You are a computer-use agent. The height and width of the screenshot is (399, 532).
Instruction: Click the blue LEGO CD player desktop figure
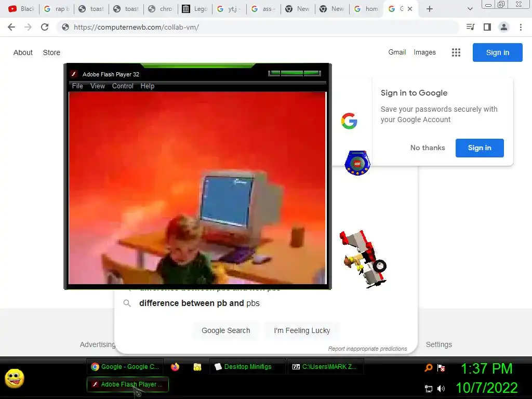click(357, 163)
